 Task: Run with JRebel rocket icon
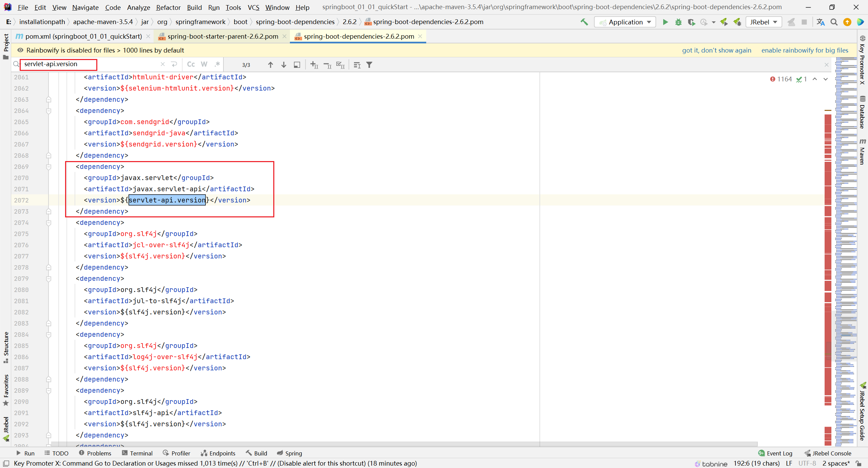pos(724,22)
